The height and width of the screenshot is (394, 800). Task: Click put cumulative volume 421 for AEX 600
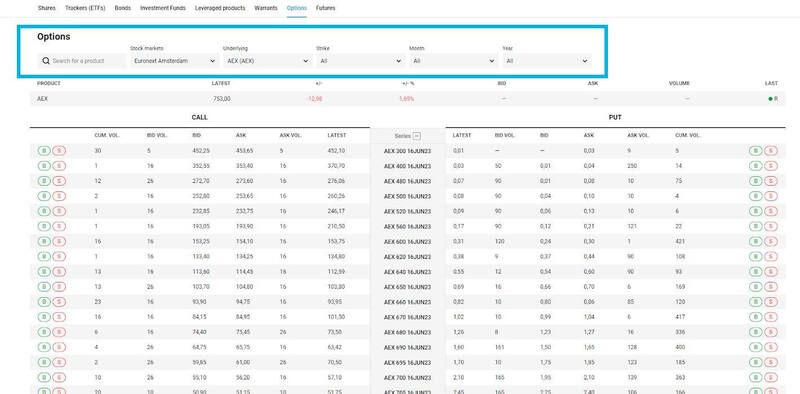coord(679,241)
